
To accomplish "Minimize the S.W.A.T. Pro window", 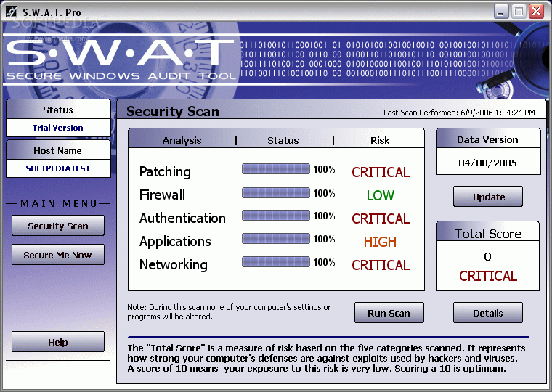I will (501, 12).
